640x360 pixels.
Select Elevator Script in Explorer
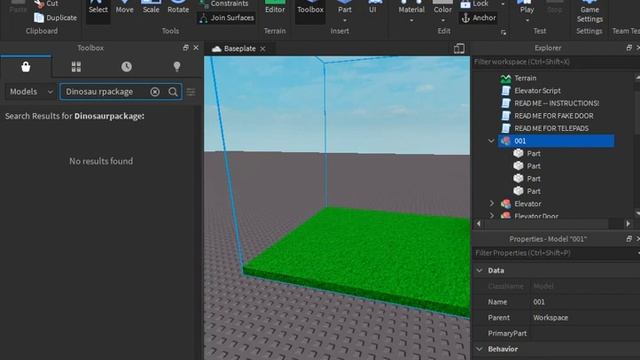[x=537, y=91]
